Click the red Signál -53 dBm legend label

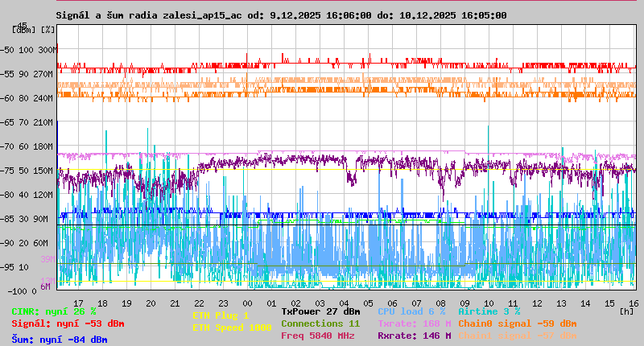click(68, 323)
